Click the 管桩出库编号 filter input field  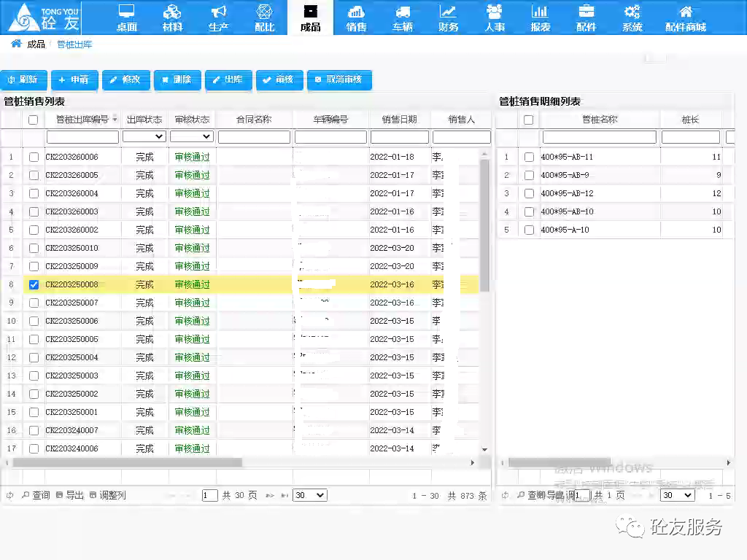pos(82,137)
